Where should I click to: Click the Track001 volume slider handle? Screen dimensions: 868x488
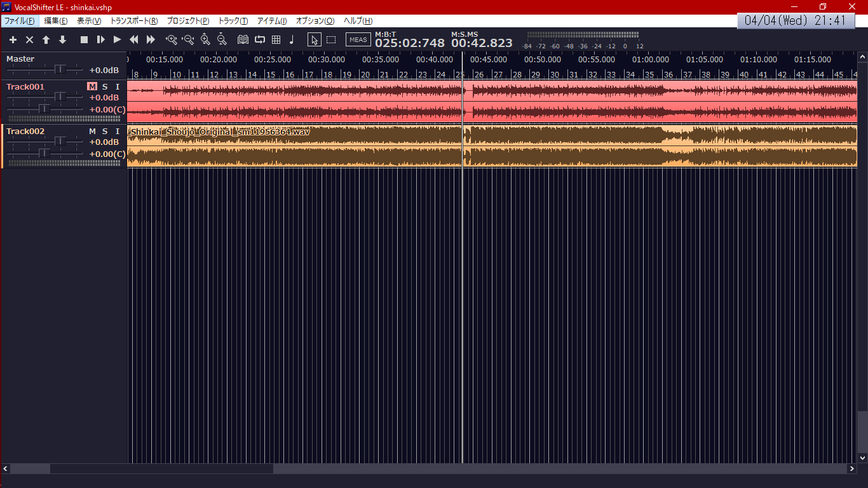tap(60, 97)
